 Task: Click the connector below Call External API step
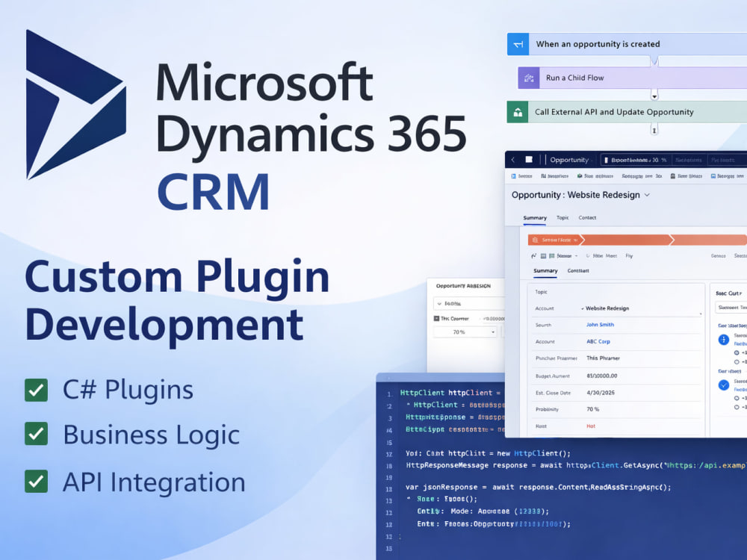point(654,129)
